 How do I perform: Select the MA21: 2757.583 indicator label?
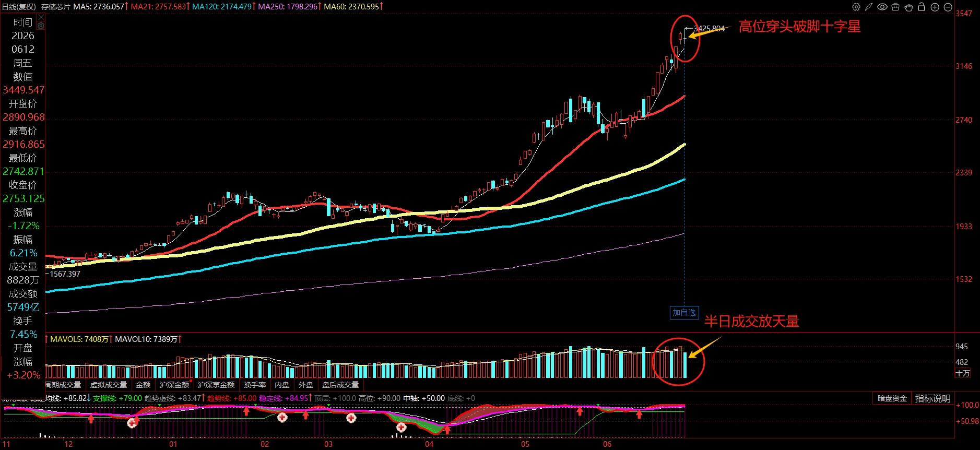point(158,7)
